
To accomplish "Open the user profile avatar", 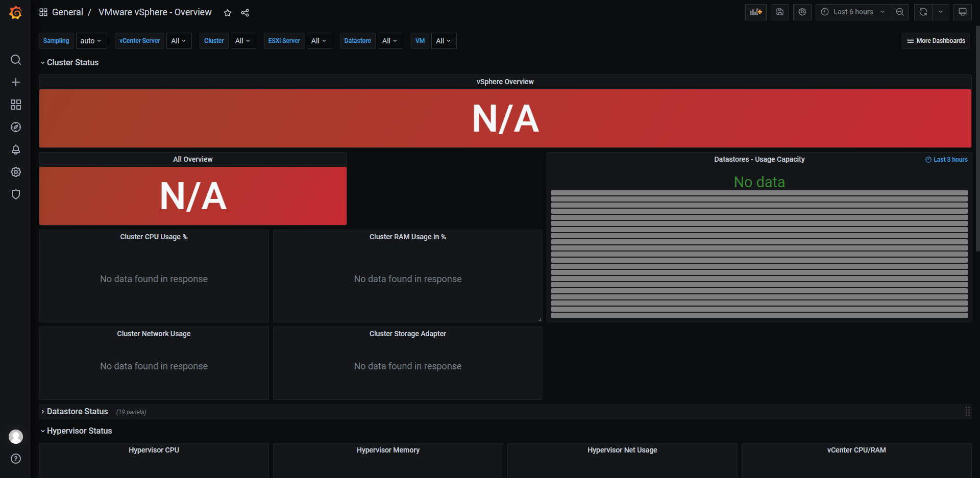I will tap(16, 437).
